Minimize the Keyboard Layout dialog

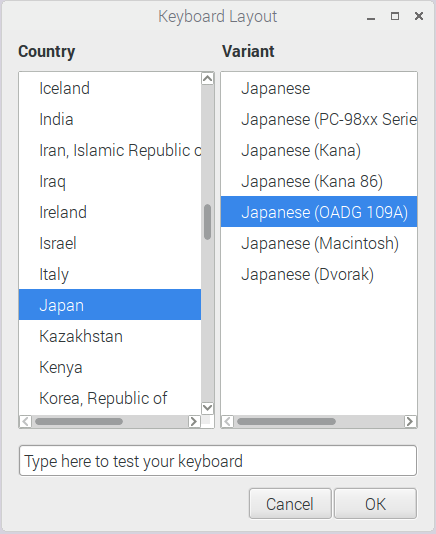click(x=371, y=16)
